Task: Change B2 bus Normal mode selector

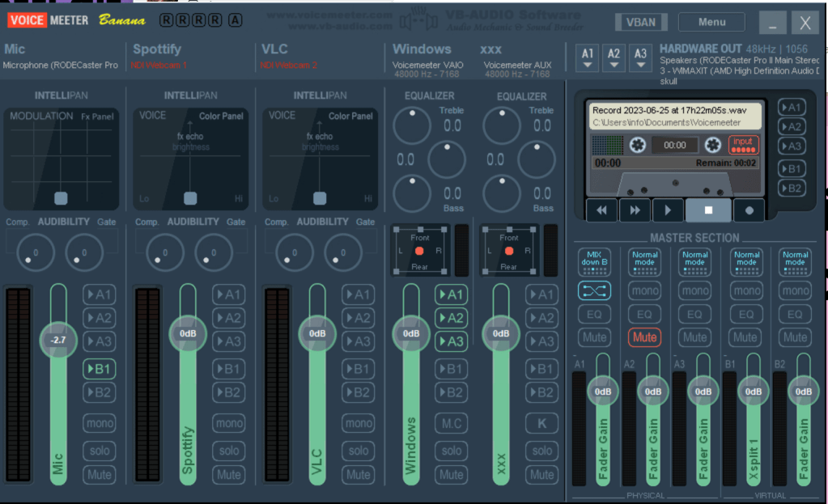Action: tap(795, 262)
